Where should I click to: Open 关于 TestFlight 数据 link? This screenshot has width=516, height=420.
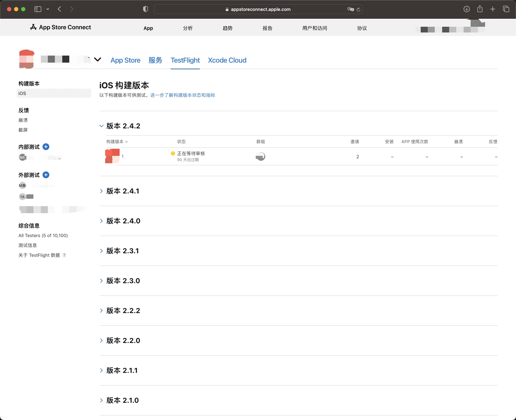click(39, 255)
